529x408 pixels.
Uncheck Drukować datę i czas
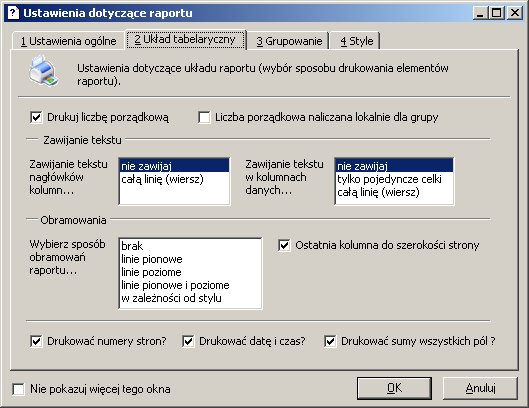[x=188, y=341]
